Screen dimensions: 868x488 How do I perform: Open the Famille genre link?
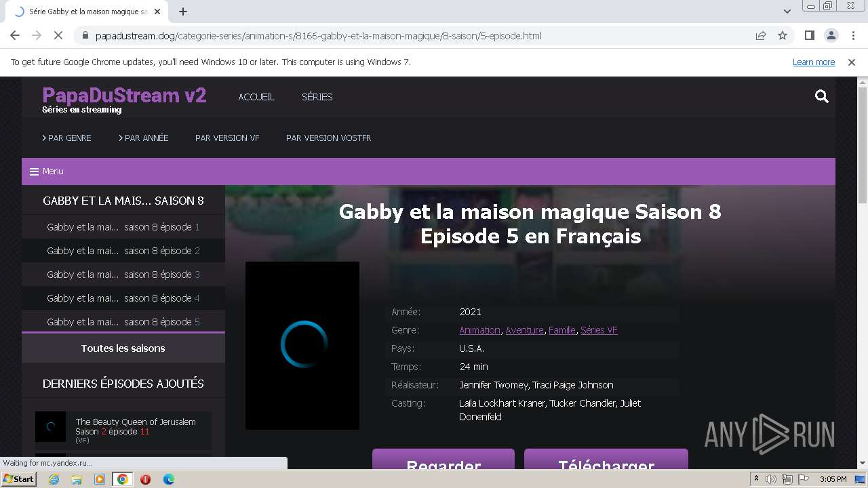pos(561,330)
